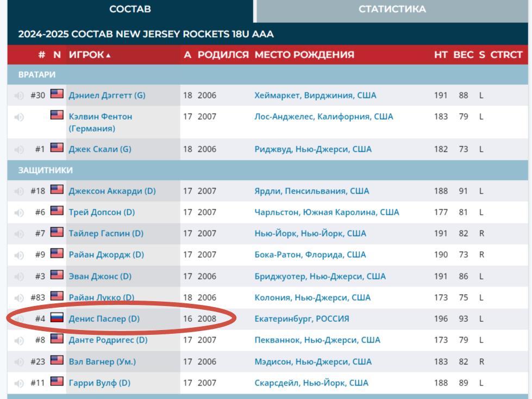Screen dimensions: 532x399
Task: Sort by ВЕС weight column header
Action: click(x=464, y=54)
